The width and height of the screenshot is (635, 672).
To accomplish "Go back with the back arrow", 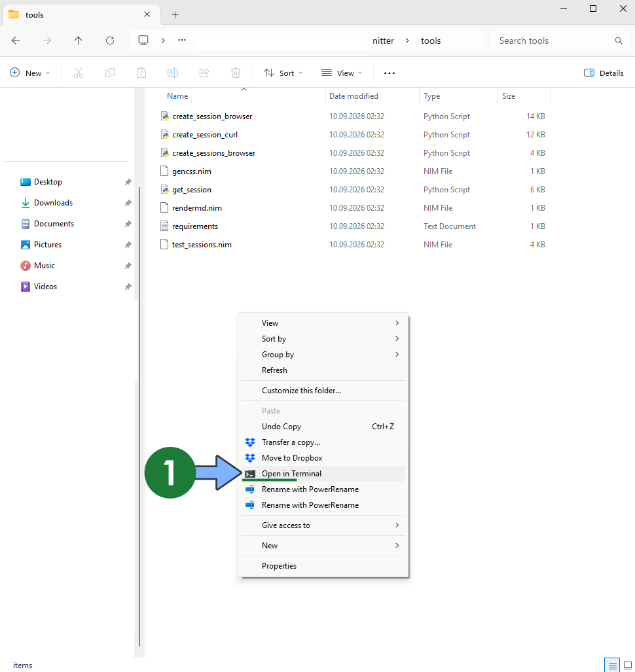I will point(16,41).
